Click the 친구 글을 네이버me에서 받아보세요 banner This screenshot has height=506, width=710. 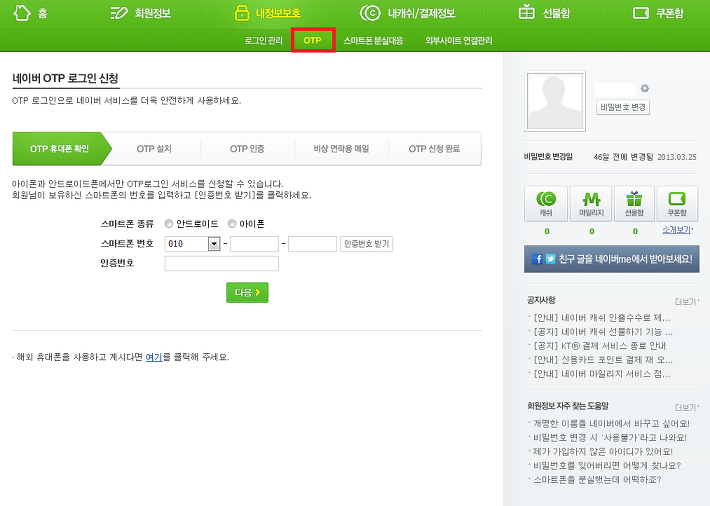[611, 259]
